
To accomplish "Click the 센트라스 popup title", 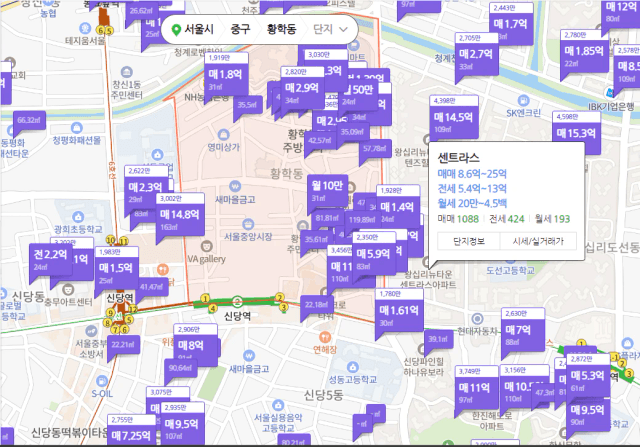I will pyautogui.click(x=458, y=158).
